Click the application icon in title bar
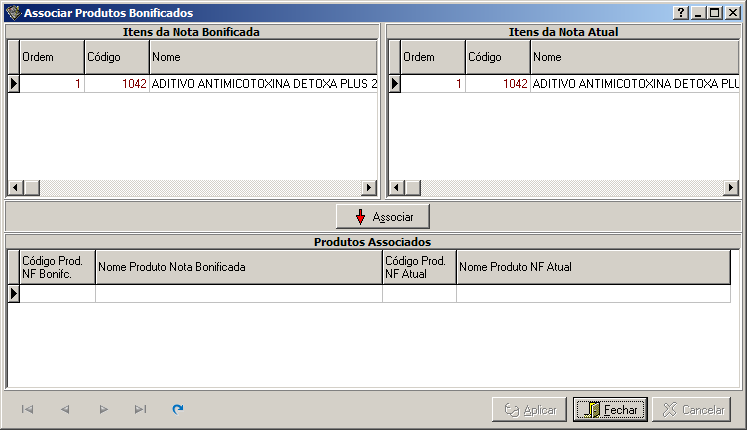This screenshot has width=747, height=430. point(12,13)
